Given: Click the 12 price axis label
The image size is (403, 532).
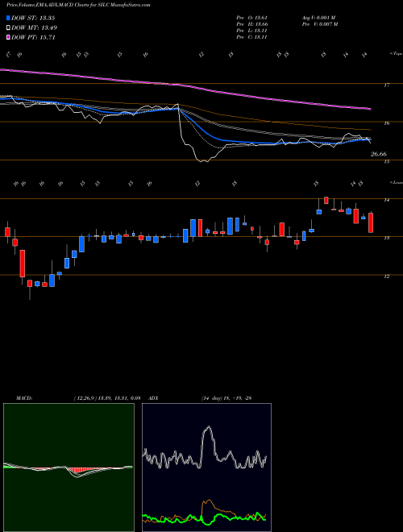Looking at the screenshot, I should coord(386,276).
